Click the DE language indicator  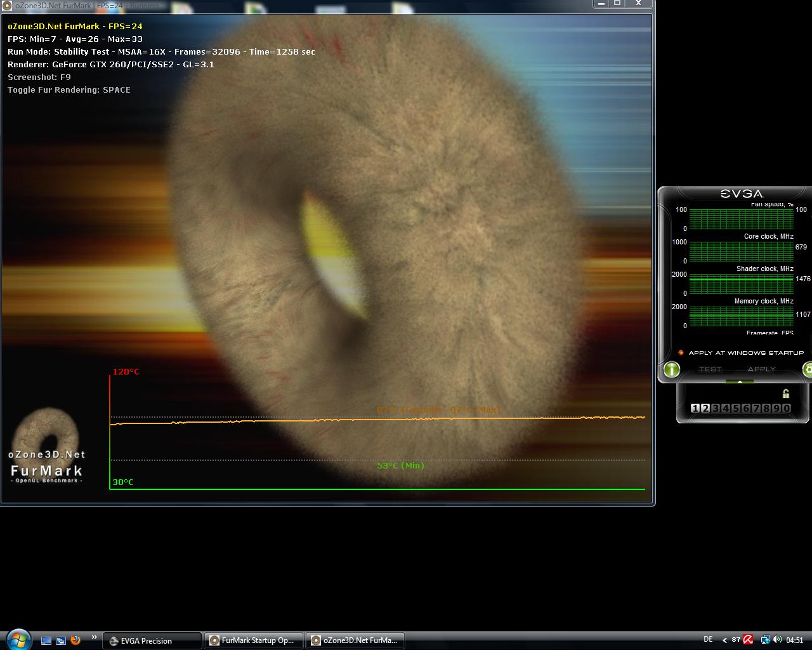[708, 639]
